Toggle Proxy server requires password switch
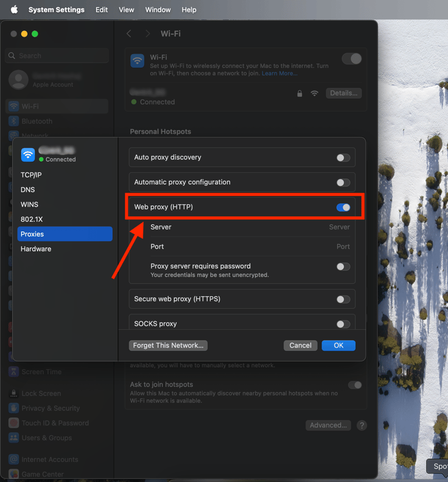The image size is (448, 482). tap(343, 266)
